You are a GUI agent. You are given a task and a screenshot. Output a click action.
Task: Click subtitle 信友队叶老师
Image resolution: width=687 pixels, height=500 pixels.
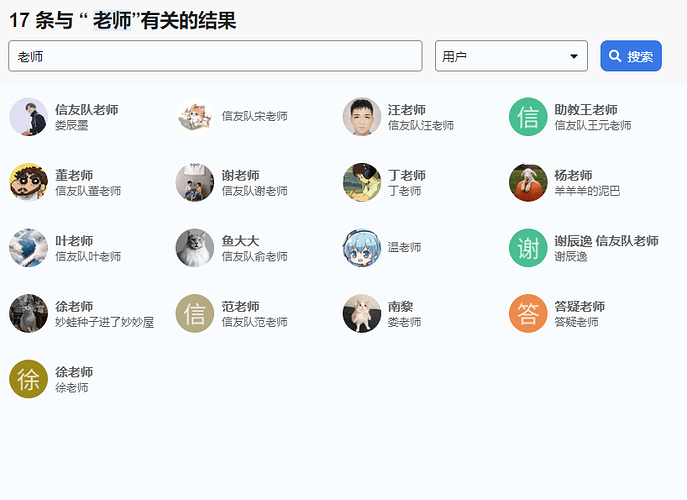click(x=88, y=256)
